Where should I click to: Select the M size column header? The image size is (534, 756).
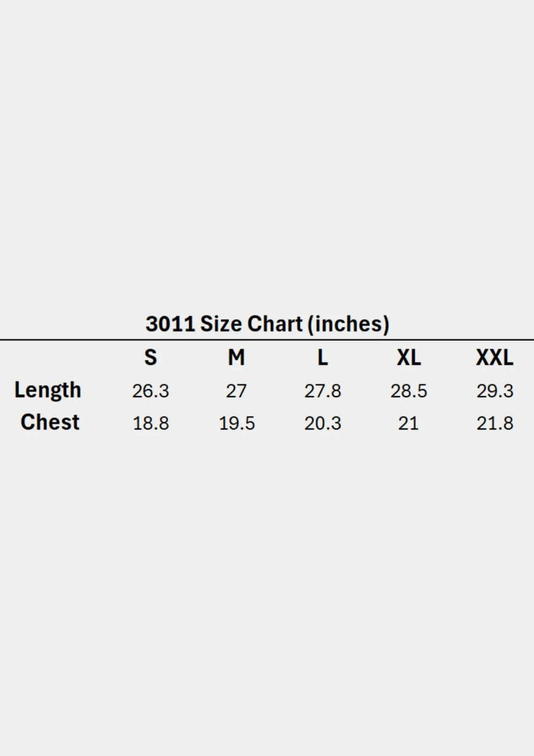point(236,357)
